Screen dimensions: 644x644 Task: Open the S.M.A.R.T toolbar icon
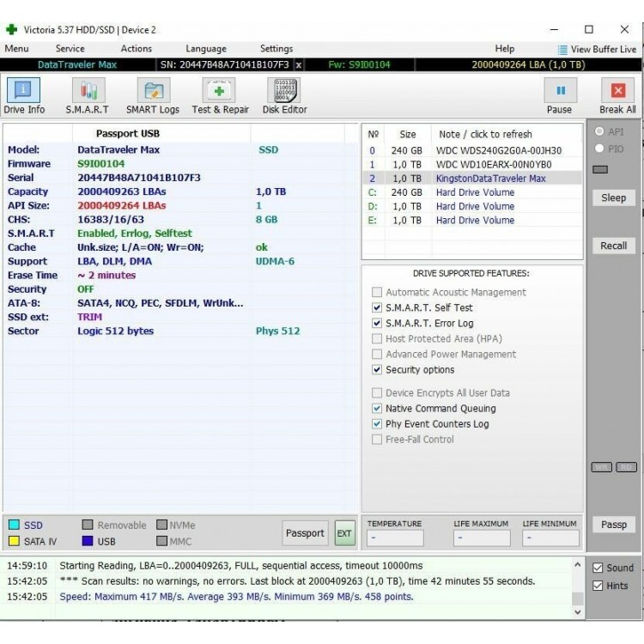click(88, 90)
